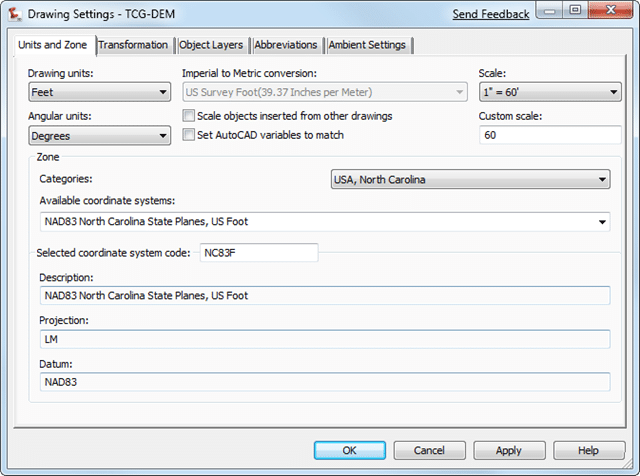Expand the Angular units Degrees dropdown
This screenshot has width=640, height=476.
[99, 136]
